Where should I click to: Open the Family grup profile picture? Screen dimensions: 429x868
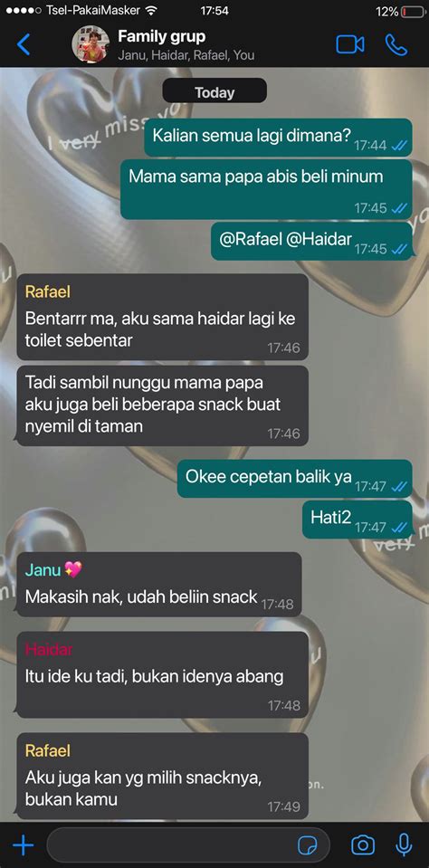coord(91,44)
